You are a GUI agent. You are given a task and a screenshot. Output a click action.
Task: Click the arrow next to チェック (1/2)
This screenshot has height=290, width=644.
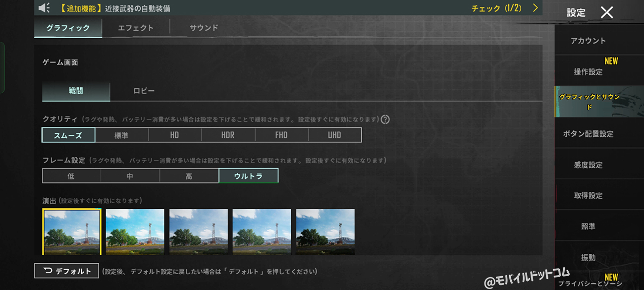point(536,8)
